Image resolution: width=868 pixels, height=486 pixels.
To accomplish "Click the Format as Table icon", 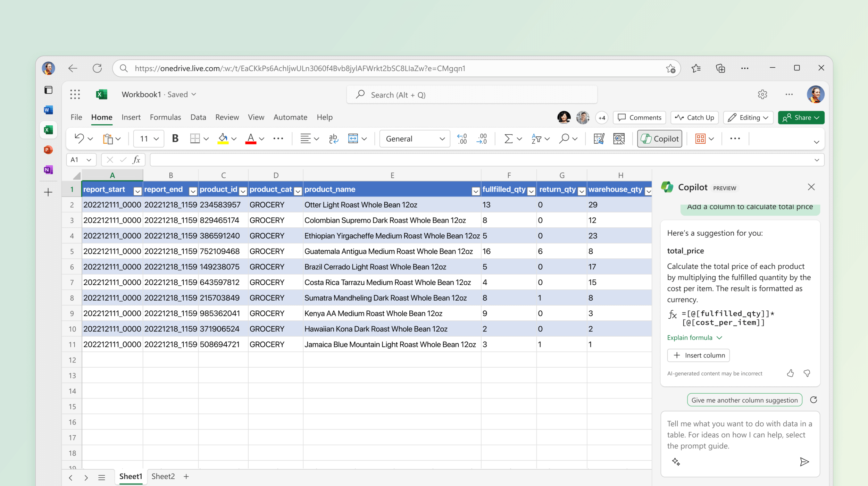I will (x=702, y=139).
